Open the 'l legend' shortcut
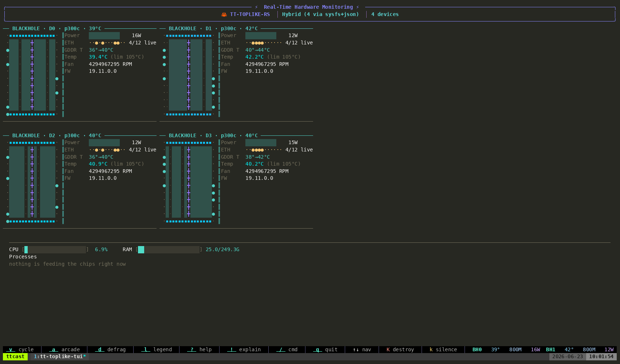The width and height of the screenshot is (620, 364). click(157, 349)
